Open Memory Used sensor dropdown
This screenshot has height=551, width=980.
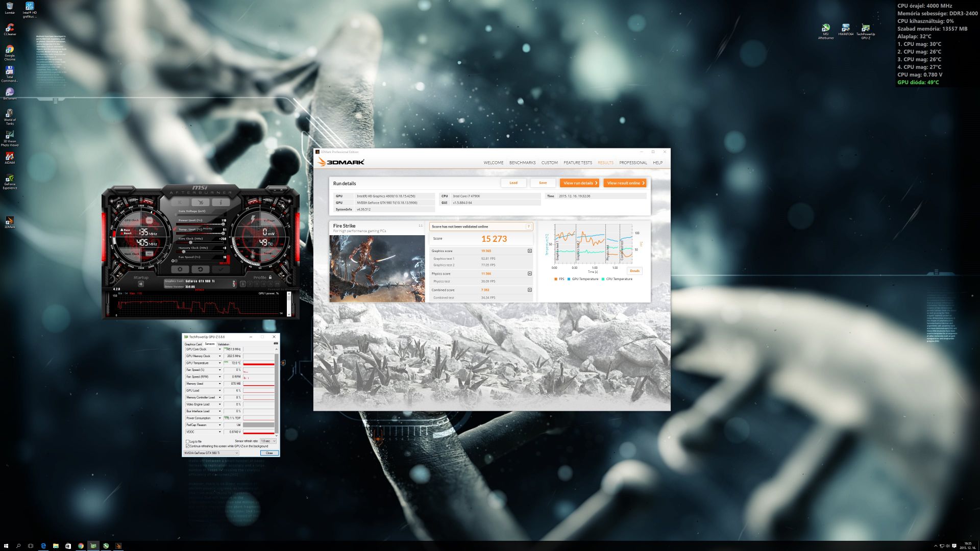tap(220, 384)
